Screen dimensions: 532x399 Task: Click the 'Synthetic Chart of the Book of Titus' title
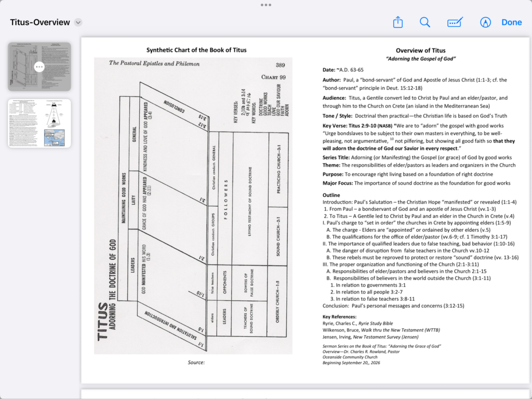coord(196,50)
